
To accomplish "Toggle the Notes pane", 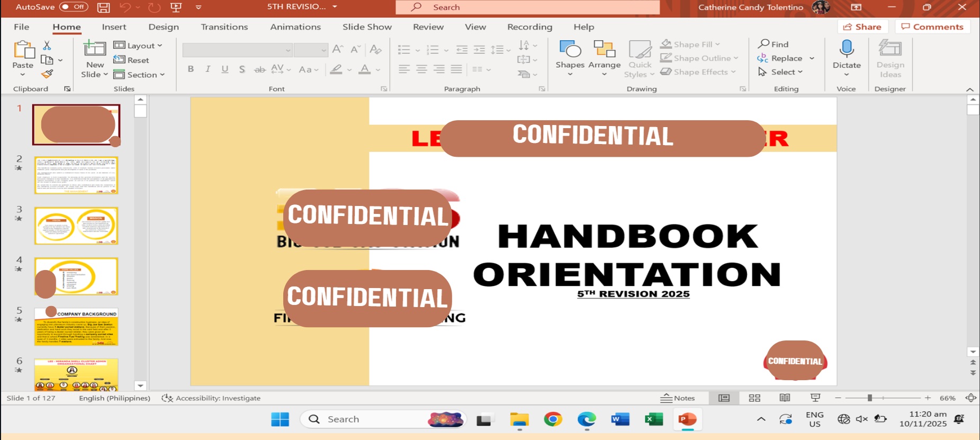I will pyautogui.click(x=678, y=398).
